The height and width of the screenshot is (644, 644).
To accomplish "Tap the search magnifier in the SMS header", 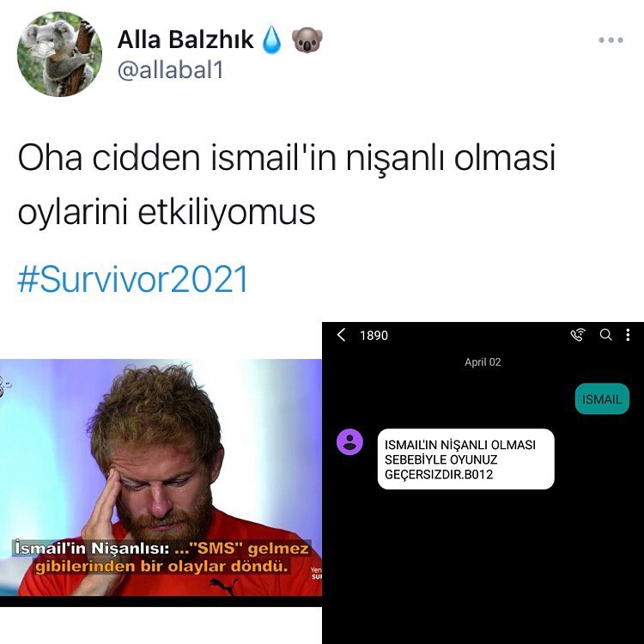I will [606, 335].
